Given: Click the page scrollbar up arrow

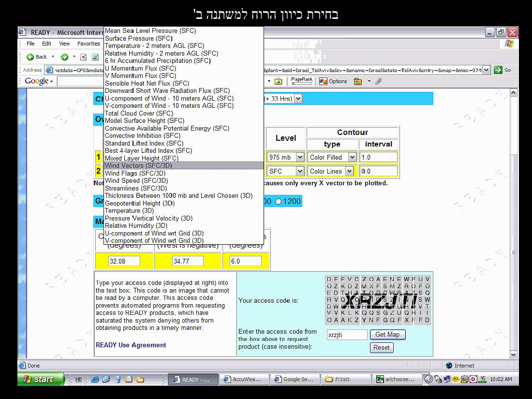Looking at the screenshot, I should pos(513,93).
